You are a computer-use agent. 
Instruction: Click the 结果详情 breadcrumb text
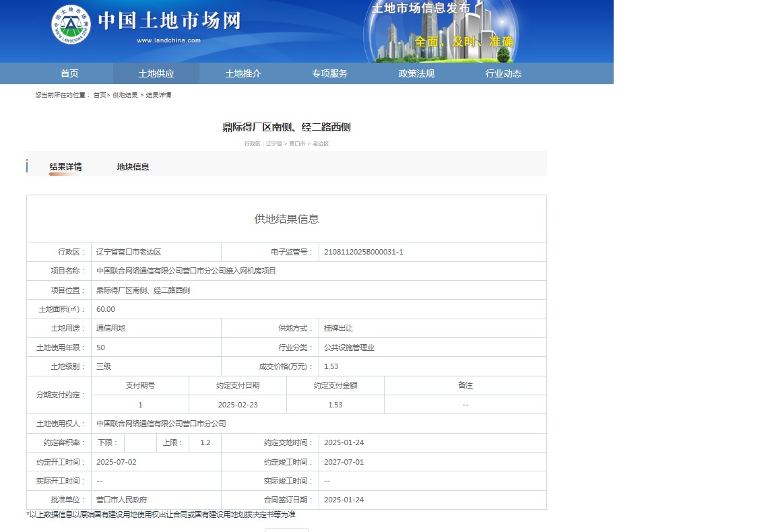(158, 95)
